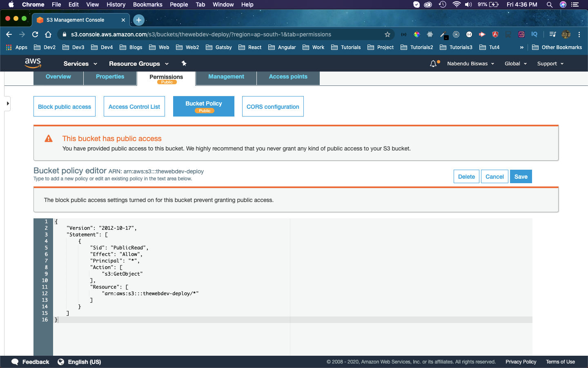Open the purple chart extension icon

(521, 34)
